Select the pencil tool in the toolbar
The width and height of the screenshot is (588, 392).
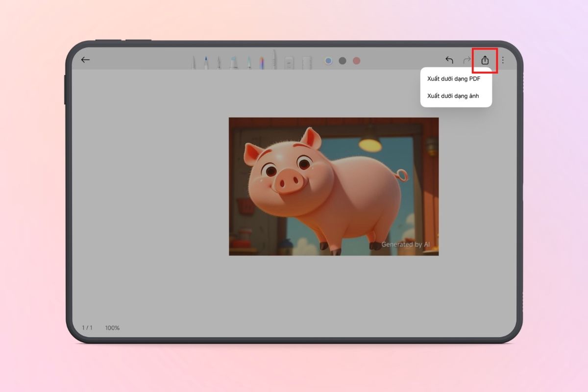pyautogui.click(x=193, y=60)
